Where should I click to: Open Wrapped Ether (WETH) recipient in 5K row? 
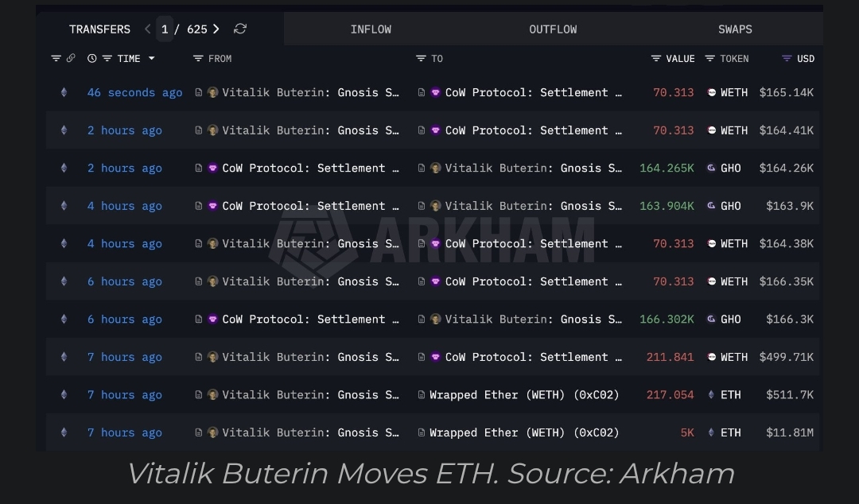pyautogui.click(x=523, y=433)
